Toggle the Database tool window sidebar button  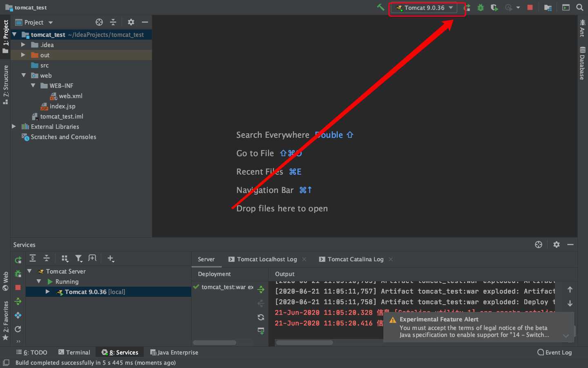(x=582, y=63)
